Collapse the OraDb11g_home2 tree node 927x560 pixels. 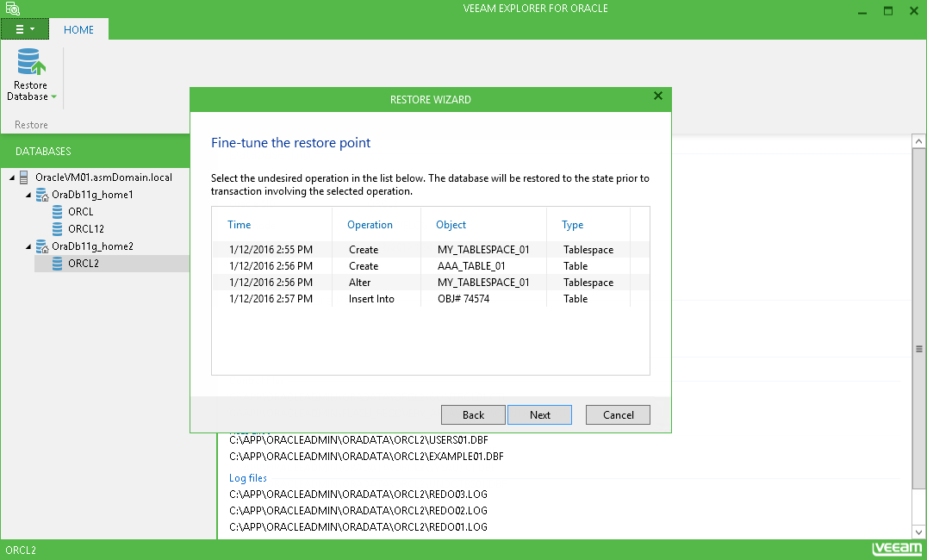(28, 247)
